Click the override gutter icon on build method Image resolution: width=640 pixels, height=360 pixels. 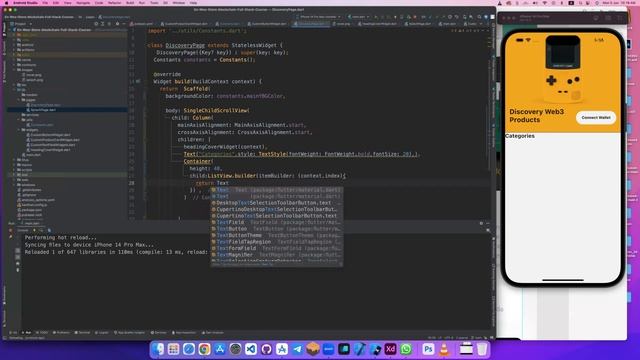(x=138, y=81)
